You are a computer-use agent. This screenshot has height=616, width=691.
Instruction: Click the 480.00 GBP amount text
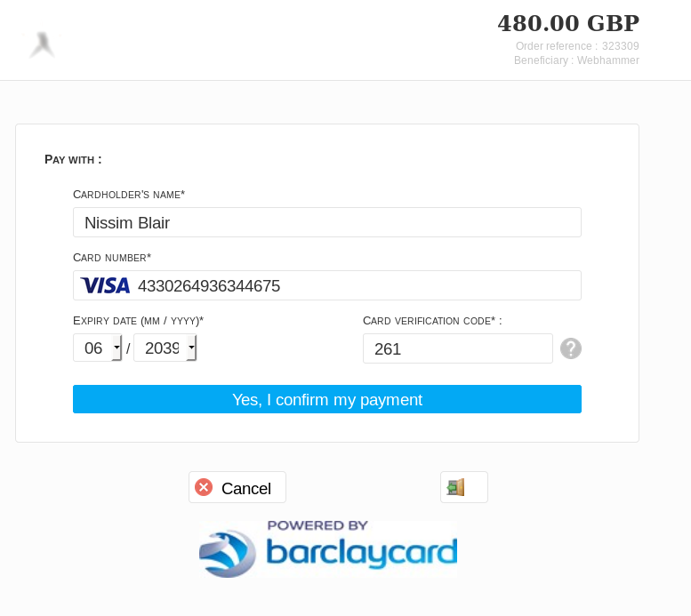(x=568, y=23)
